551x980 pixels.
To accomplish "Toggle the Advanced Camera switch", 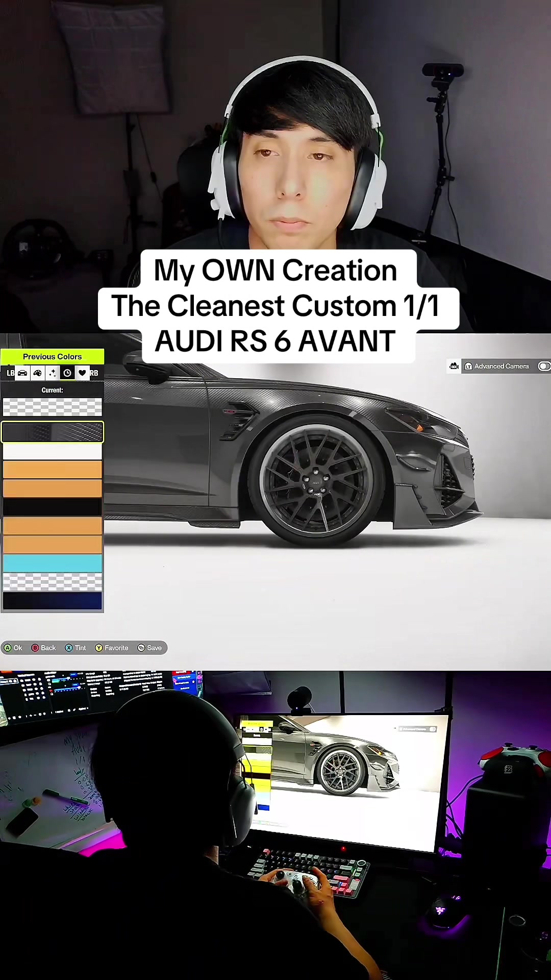I will point(544,366).
